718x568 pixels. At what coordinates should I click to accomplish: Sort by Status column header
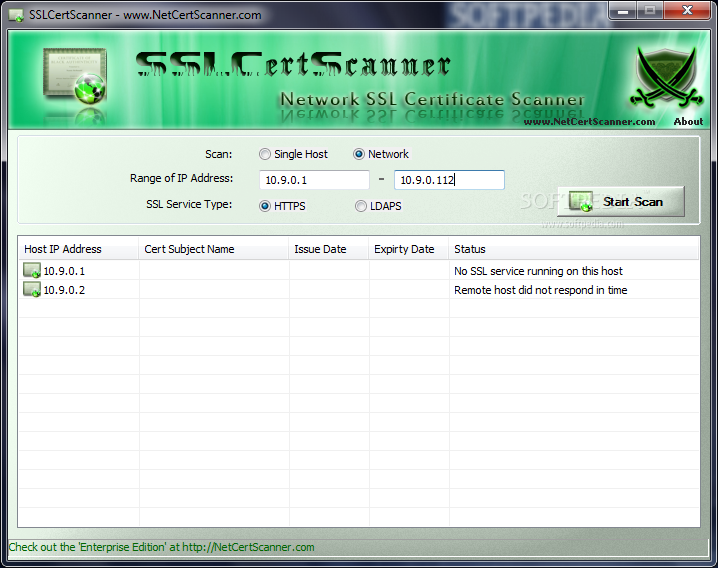pyautogui.click(x=574, y=249)
